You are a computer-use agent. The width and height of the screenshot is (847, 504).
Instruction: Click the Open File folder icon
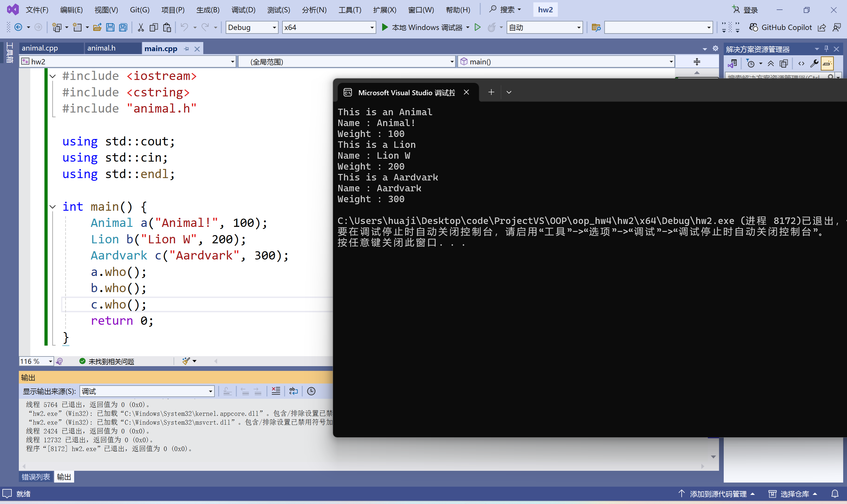pos(97,28)
